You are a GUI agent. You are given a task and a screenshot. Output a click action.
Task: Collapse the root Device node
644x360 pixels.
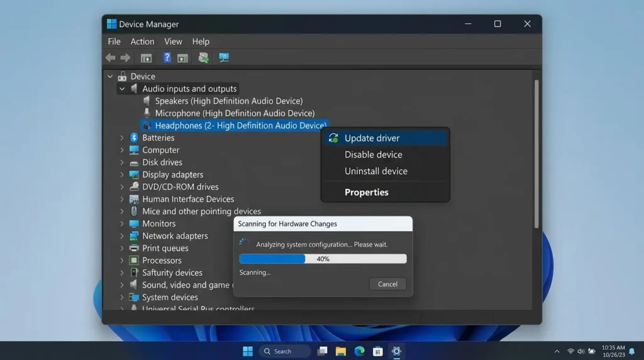click(110, 76)
